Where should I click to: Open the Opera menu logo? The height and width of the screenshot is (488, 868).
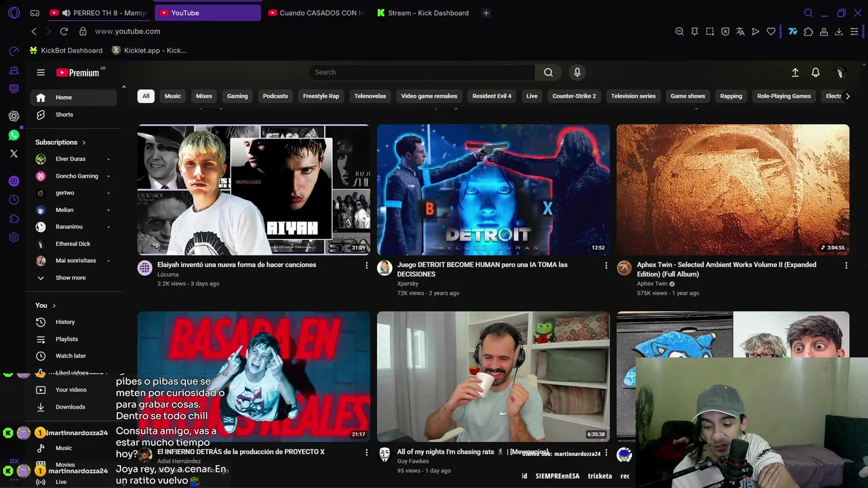point(14,13)
